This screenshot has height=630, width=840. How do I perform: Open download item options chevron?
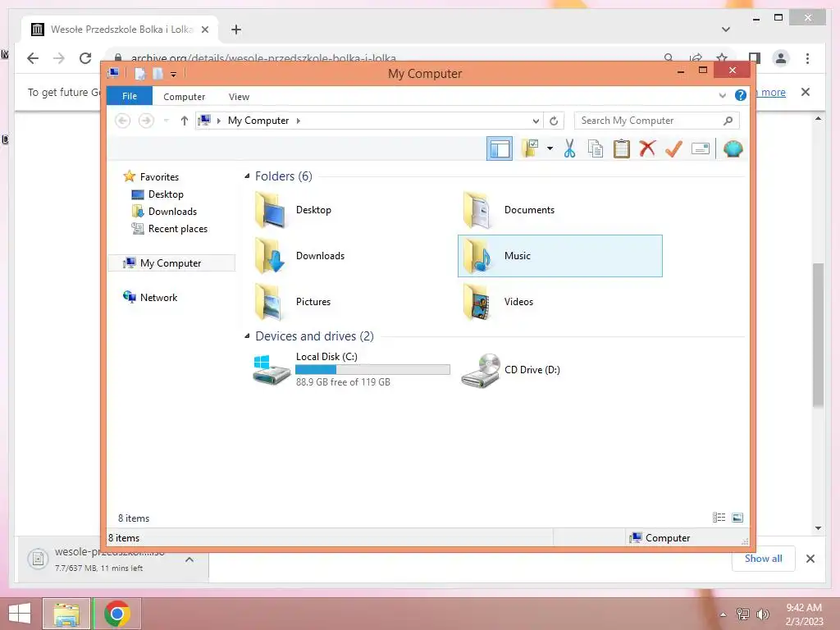(x=189, y=559)
